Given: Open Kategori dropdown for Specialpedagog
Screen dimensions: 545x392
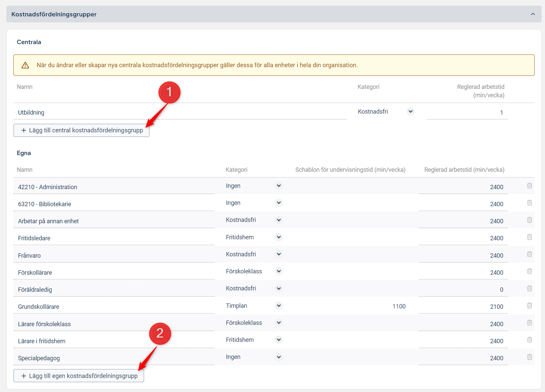Looking at the screenshot, I should [x=279, y=357].
